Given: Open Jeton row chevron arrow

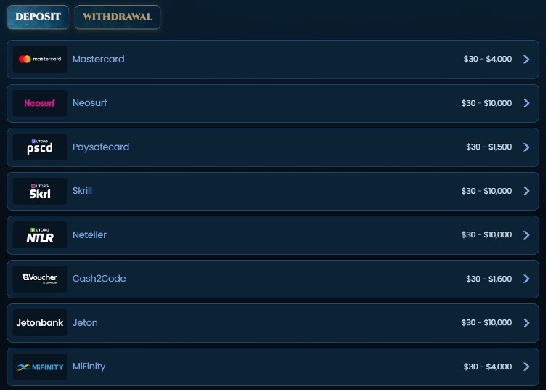Looking at the screenshot, I should [526, 323].
